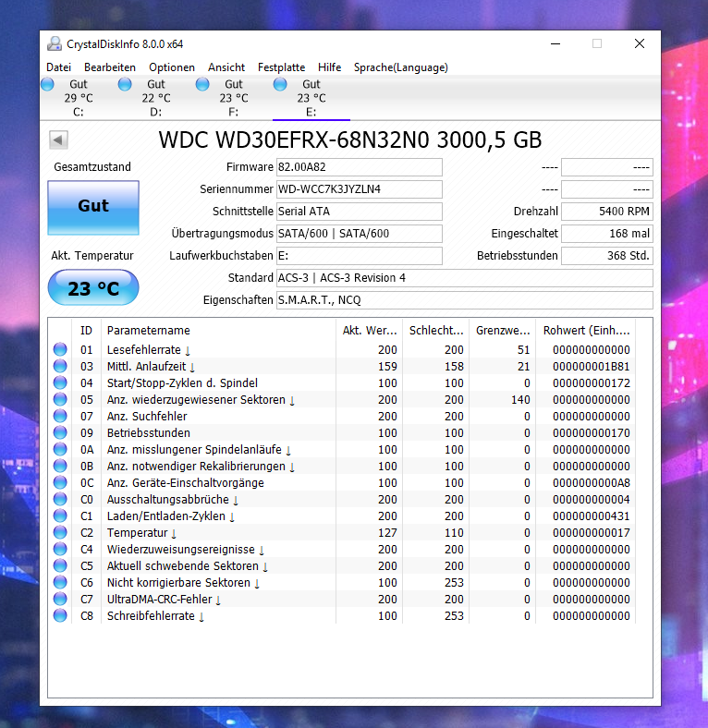708x728 pixels.
Task: Click the Standard field ACS-3 Revision 4
Action: [x=465, y=278]
